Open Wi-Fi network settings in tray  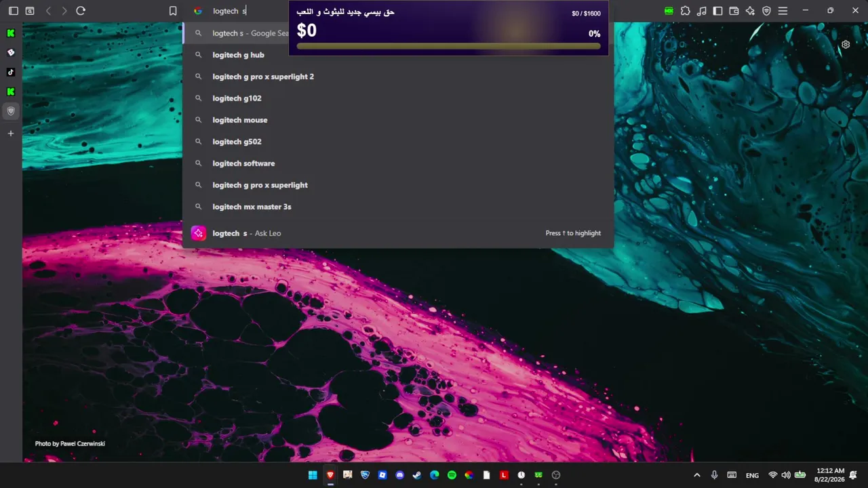pos(772,475)
